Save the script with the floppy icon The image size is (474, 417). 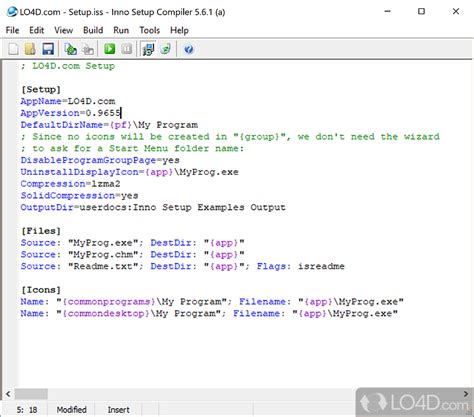(48, 49)
